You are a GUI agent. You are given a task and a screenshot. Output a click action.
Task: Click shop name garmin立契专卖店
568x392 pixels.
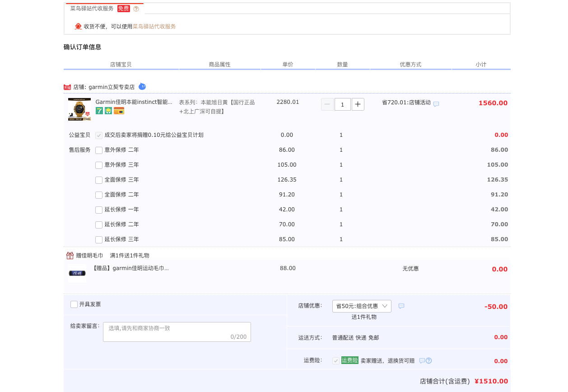[x=112, y=87]
